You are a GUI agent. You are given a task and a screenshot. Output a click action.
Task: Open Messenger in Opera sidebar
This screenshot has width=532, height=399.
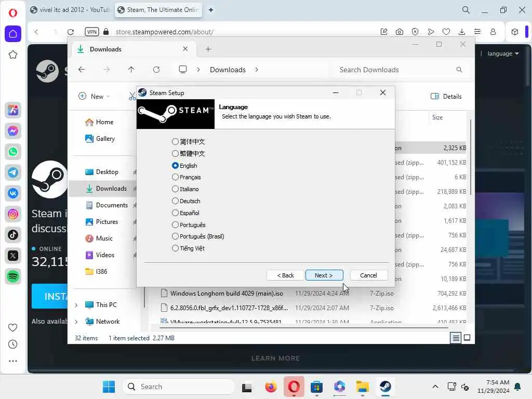point(13,131)
